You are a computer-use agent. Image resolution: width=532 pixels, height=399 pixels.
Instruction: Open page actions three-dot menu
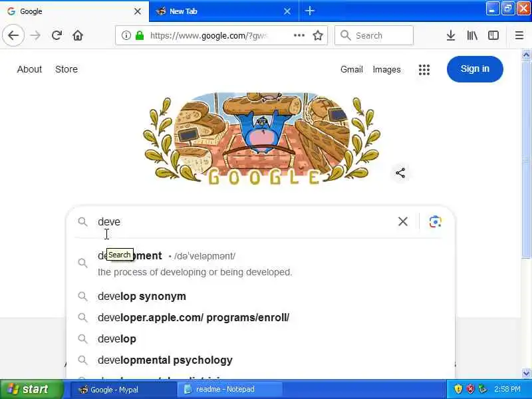pyautogui.click(x=299, y=35)
